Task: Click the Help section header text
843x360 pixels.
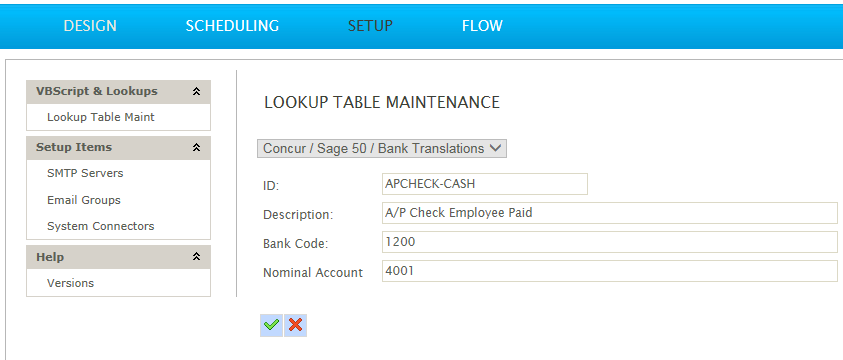Action: pyautogui.click(x=50, y=257)
